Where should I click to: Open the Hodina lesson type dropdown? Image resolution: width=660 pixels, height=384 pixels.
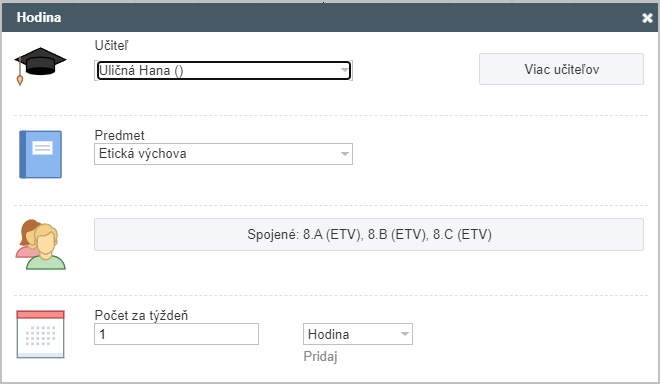tap(358, 334)
